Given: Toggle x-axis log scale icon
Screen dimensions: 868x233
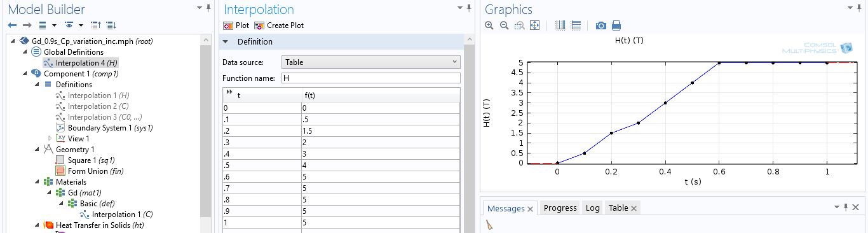Looking at the screenshot, I should coord(560,25).
